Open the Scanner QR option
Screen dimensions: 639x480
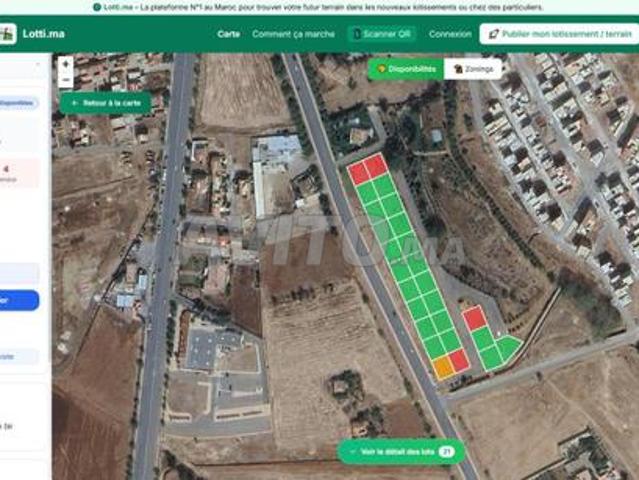coord(381,34)
